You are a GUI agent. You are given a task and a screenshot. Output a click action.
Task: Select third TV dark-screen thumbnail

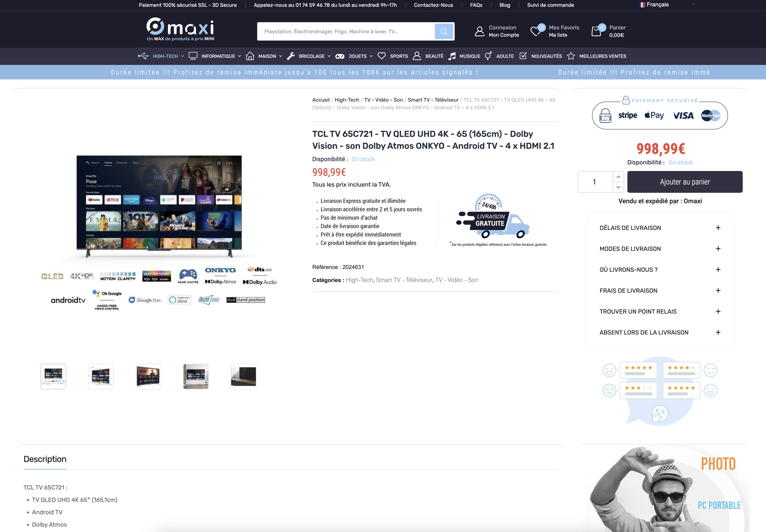click(x=148, y=376)
